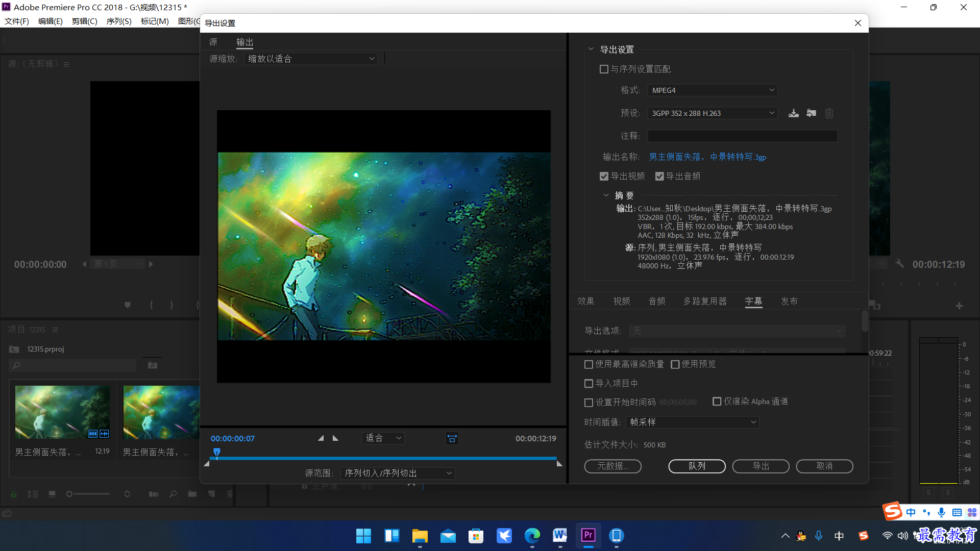
Task: Check the Import into Project option
Action: pos(589,383)
